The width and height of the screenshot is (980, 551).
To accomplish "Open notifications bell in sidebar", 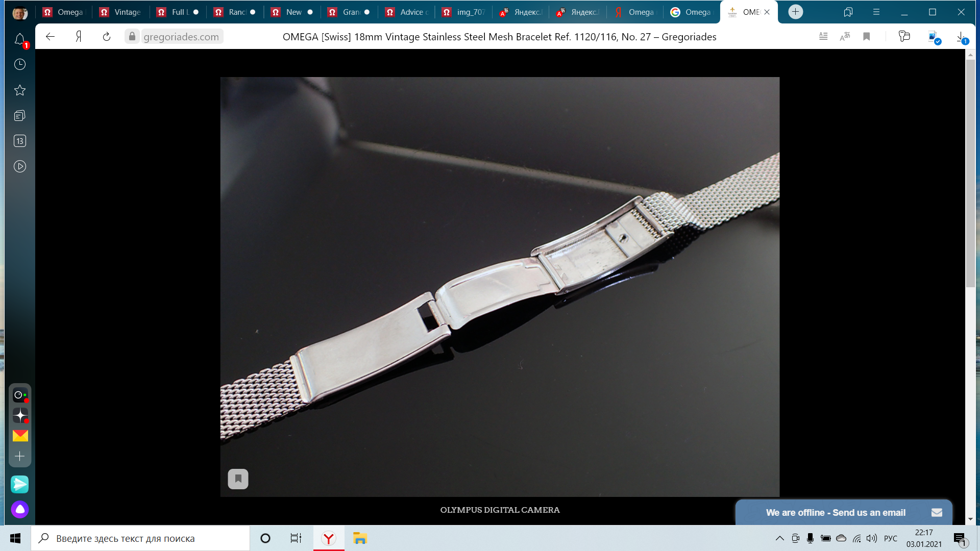I will [20, 39].
